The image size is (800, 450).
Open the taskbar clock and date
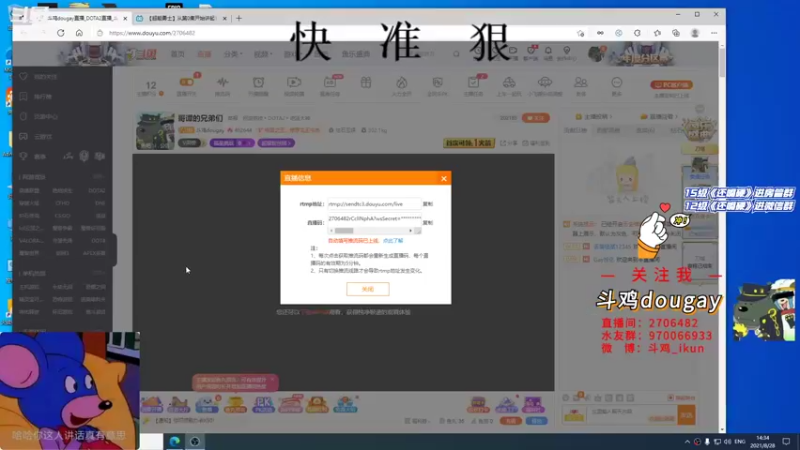(762, 441)
